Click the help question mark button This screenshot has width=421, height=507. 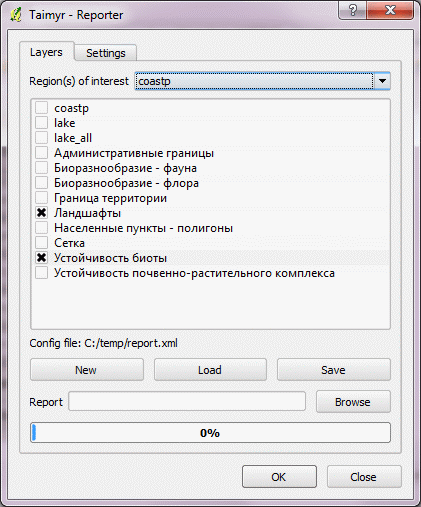352,10
